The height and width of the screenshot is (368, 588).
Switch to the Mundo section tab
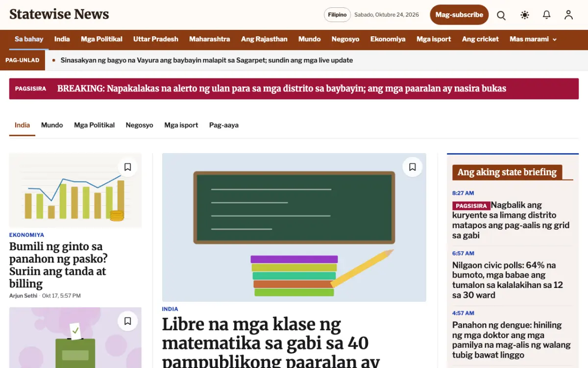tap(52, 125)
